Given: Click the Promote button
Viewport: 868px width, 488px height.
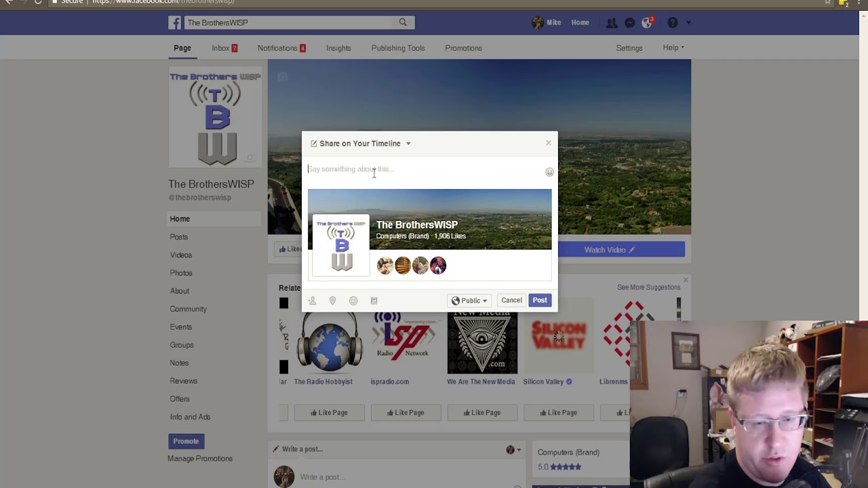Looking at the screenshot, I should [186, 441].
